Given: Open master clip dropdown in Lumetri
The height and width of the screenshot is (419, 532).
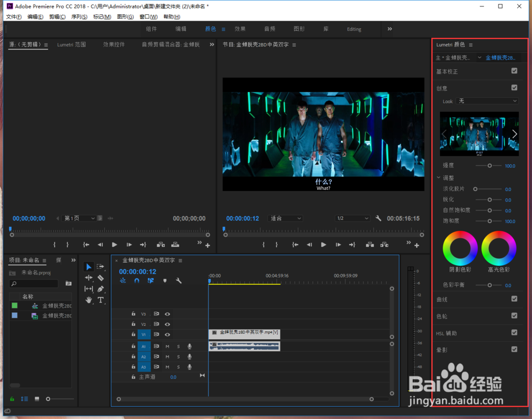Looking at the screenshot, I should tap(479, 57).
